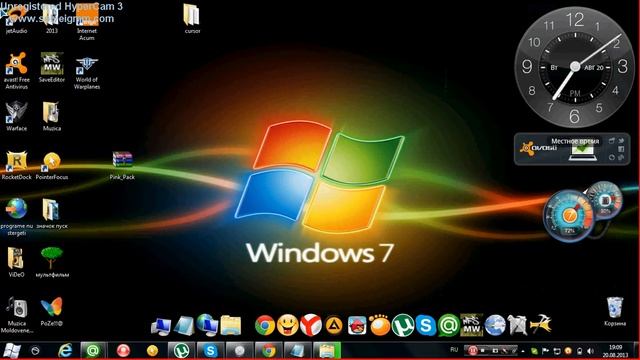Launch Yandex browser from the dock
This screenshot has width=640, height=360.
(311, 325)
